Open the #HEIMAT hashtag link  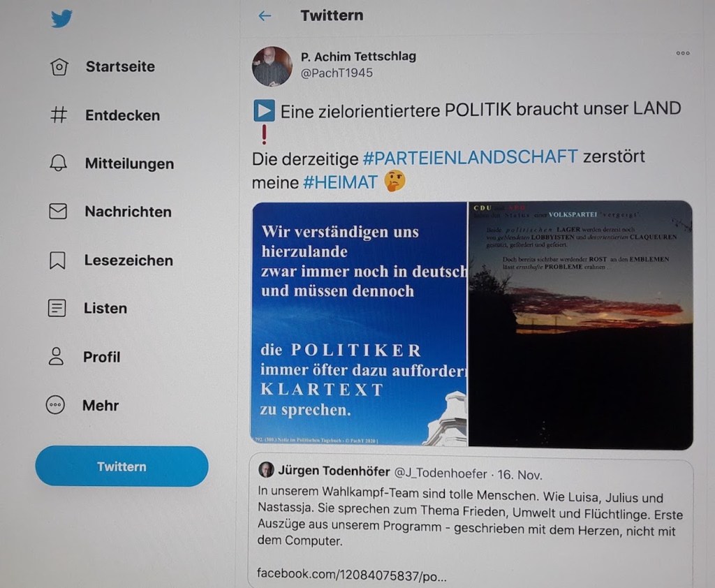pyautogui.click(x=340, y=182)
